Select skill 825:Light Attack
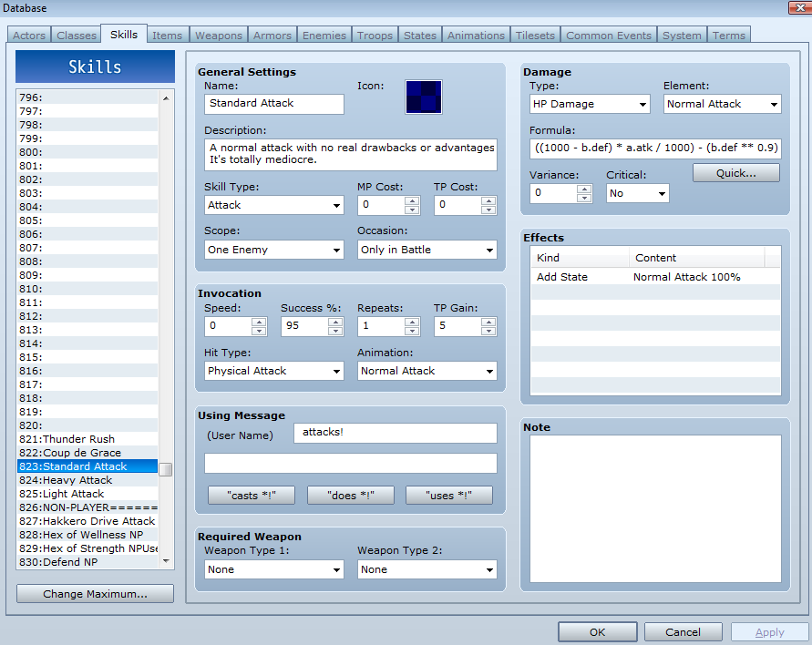 click(x=87, y=494)
